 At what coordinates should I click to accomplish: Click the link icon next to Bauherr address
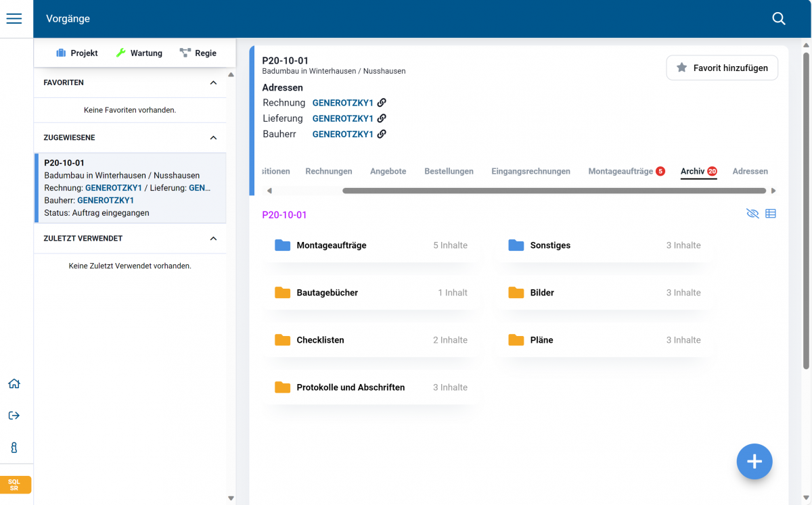tap(382, 134)
